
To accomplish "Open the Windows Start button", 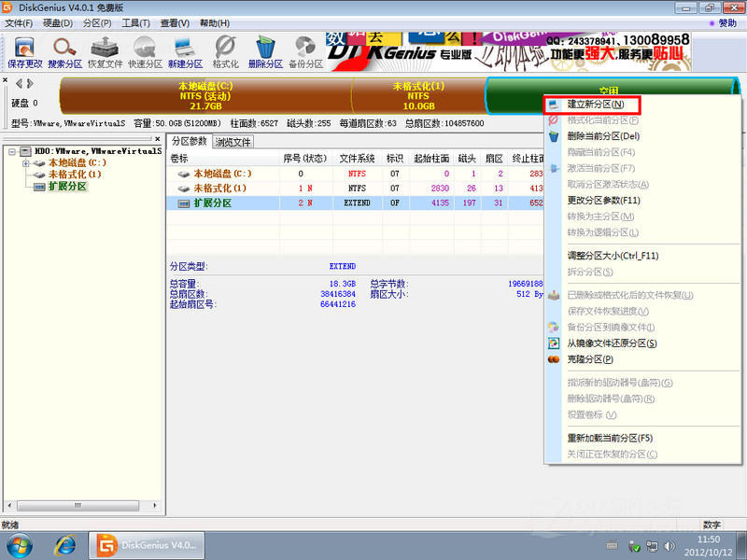I will tap(20, 545).
